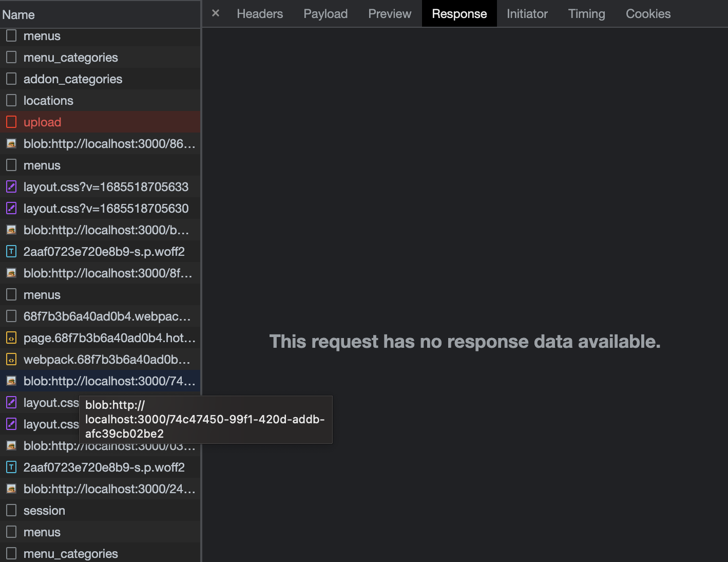Switch to the Cookies tab

[x=647, y=13]
